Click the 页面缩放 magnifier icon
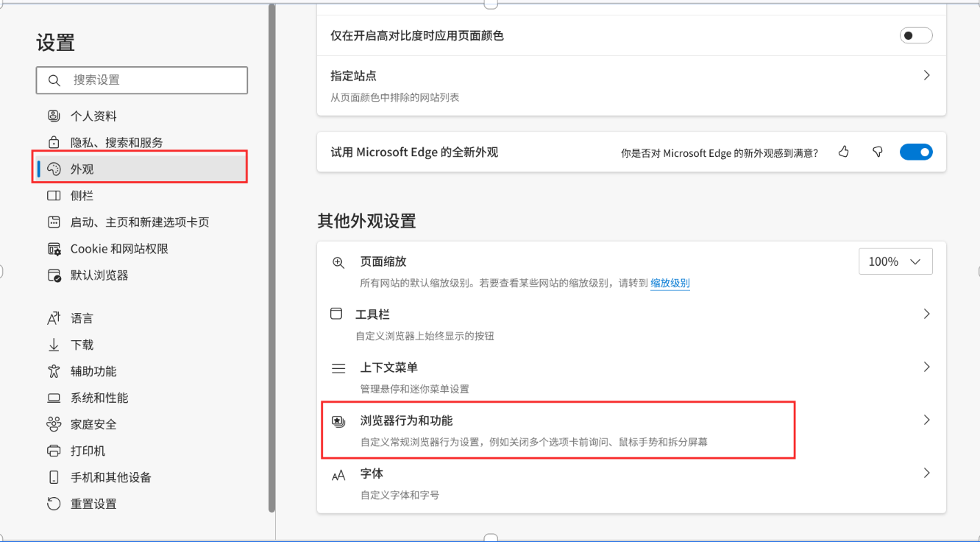The image size is (980, 542). coord(338,262)
